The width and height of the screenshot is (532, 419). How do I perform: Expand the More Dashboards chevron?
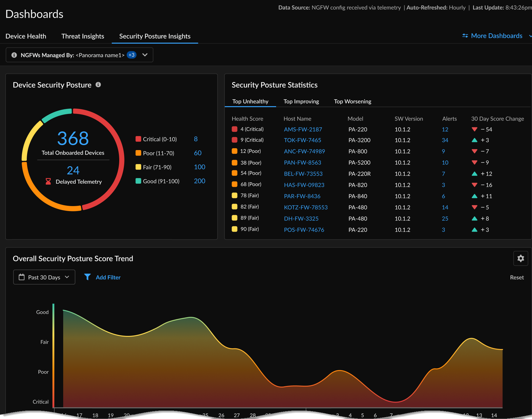tap(530, 36)
